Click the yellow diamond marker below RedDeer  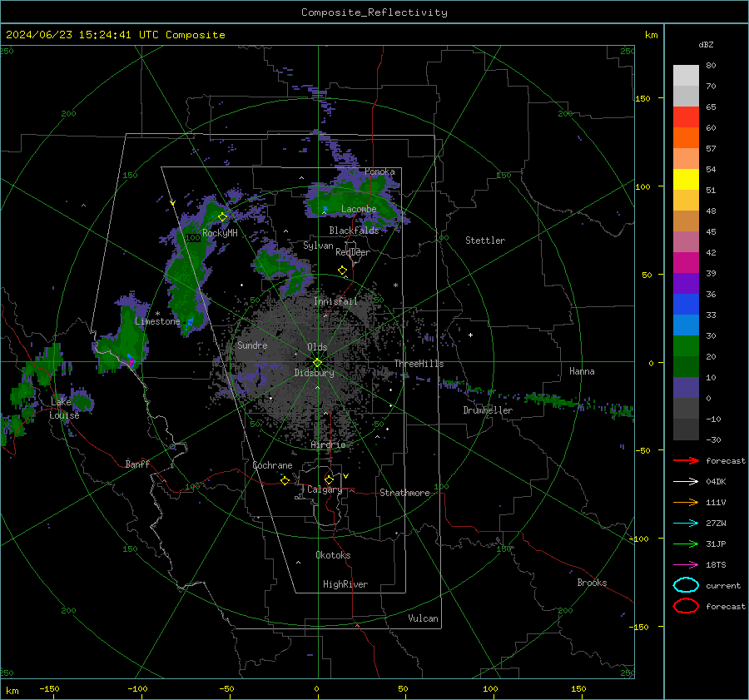pyautogui.click(x=342, y=271)
